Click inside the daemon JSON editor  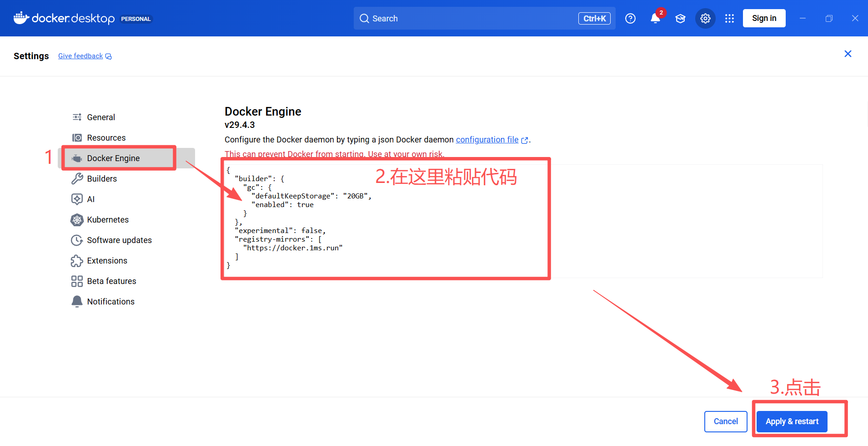[x=523, y=221]
